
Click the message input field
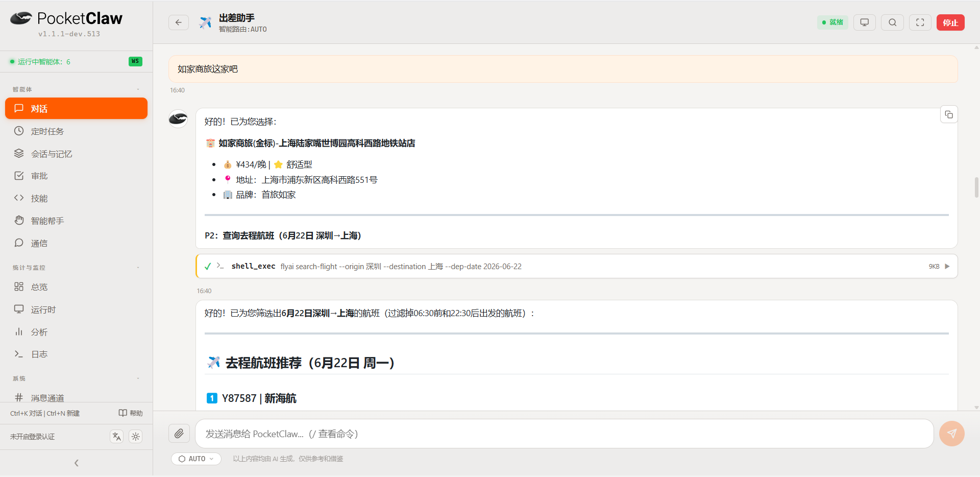[x=564, y=434]
